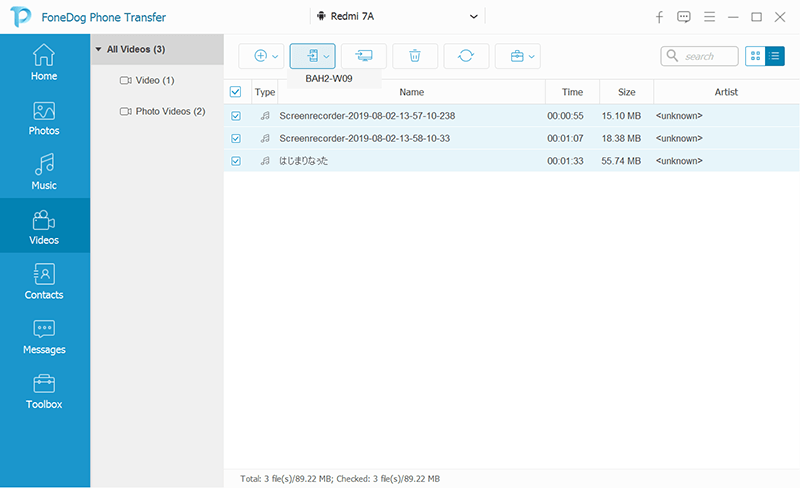Open the Contacts section

[44, 281]
